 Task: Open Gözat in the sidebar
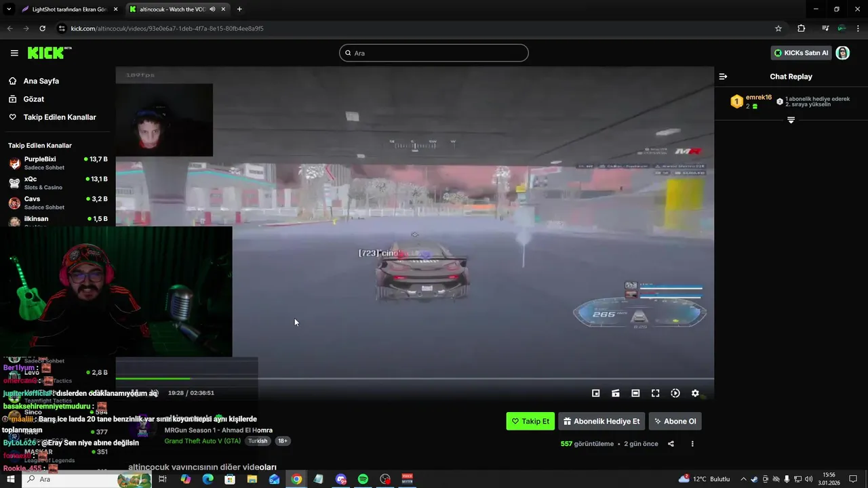point(34,99)
